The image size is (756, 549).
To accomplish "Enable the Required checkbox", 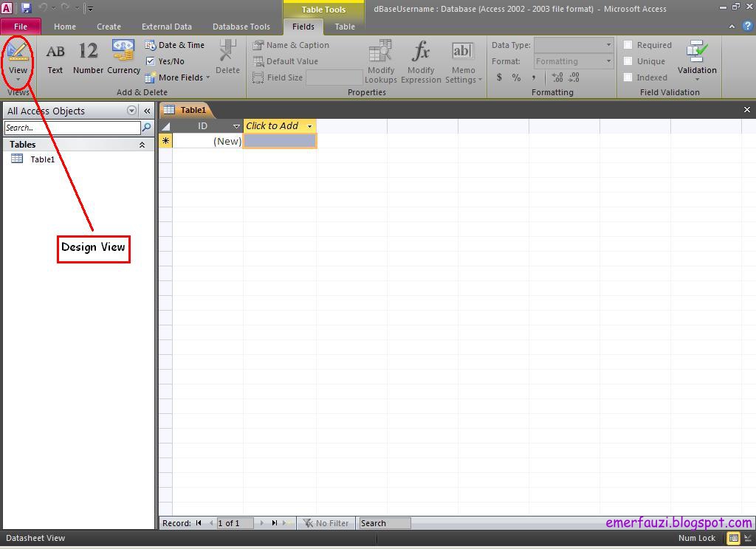I will pyautogui.click(x=628, y=45).
